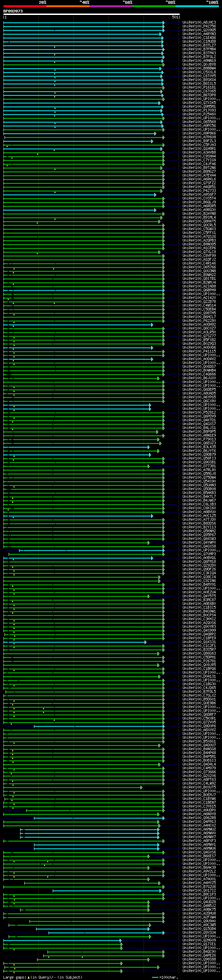Click the 501 end position marker
The width and height of the screenshot is (222, 980).
175,17
